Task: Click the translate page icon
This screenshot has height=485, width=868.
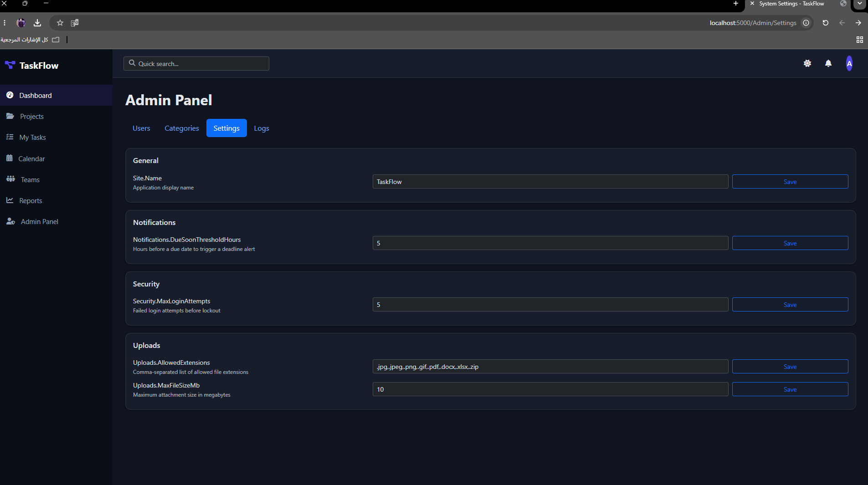Action: pos(75,23)
